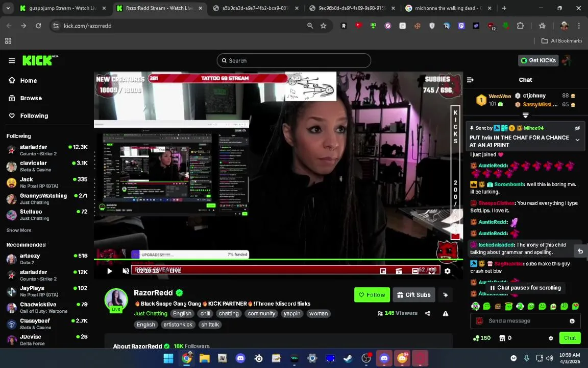Expand the pinned message with the chevron

pyautogui.click(x=577, y=140)
